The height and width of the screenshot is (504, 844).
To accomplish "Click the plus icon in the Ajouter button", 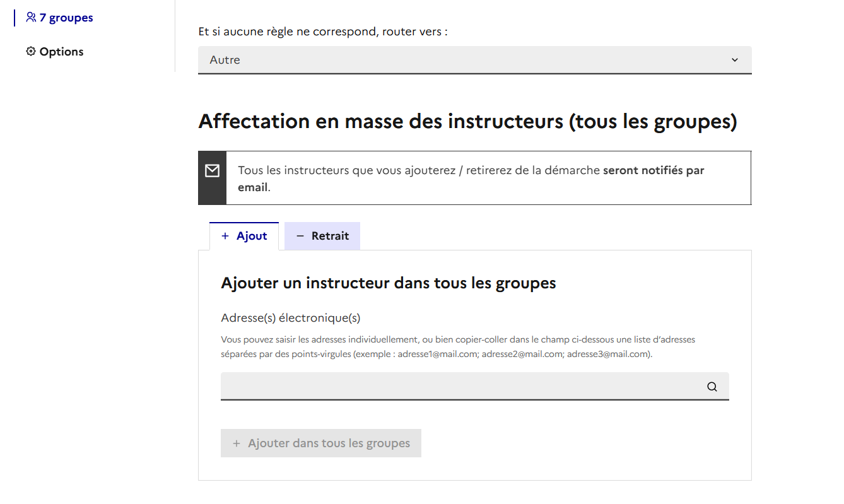I will [x=237, y=443].
